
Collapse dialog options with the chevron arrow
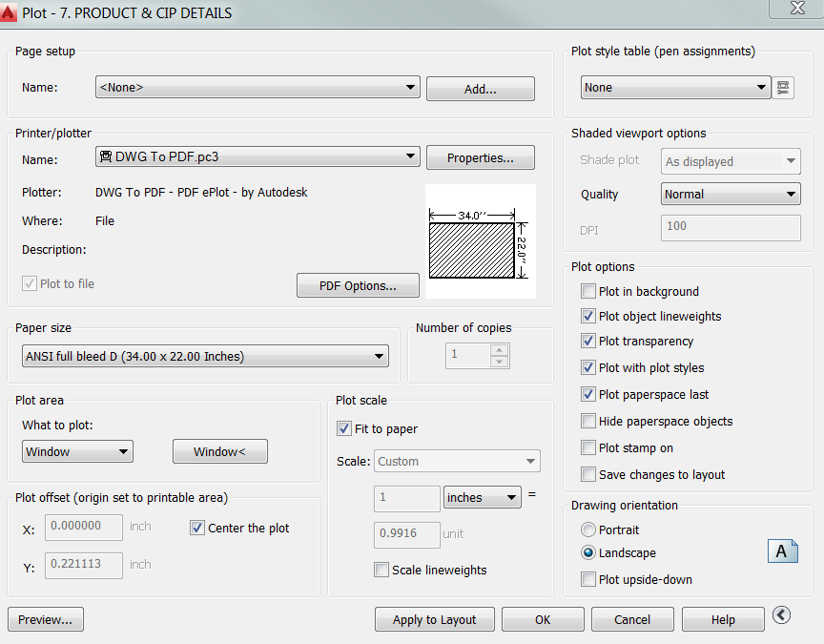782,615
